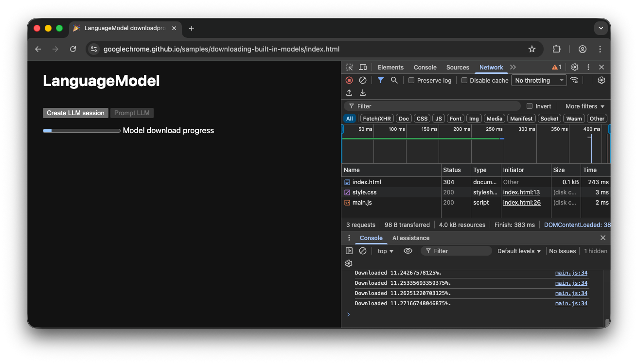This screenshot has width=638, height=364.
Task: Click the Create LLM session button
Action: 75,113
